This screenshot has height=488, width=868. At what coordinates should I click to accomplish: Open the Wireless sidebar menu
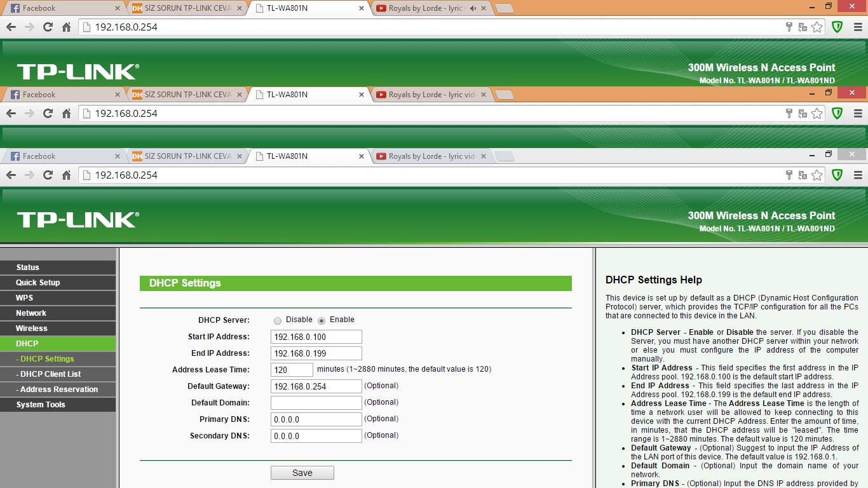pos(58,329)
